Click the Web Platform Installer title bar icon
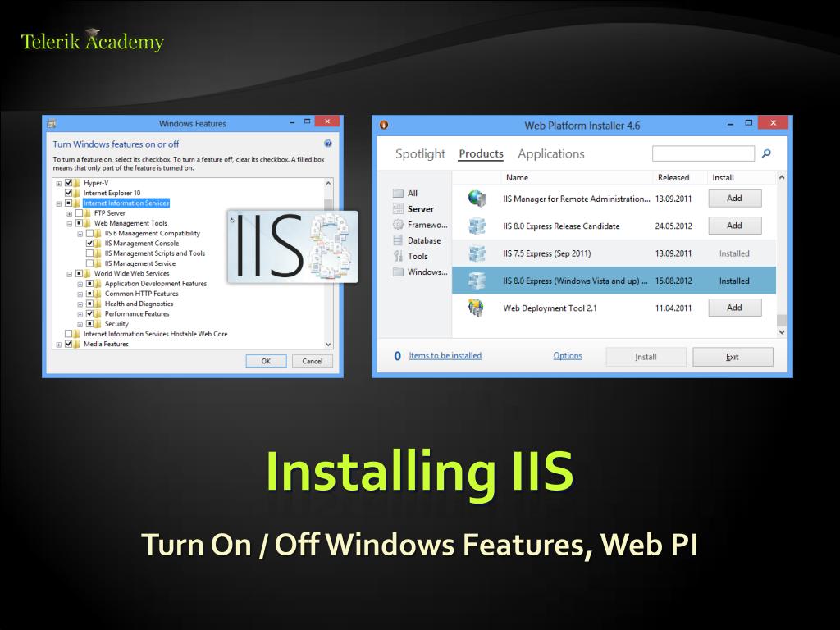 384,126
